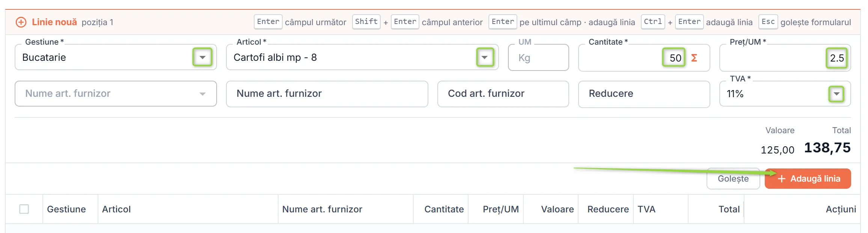
Task: Focus the Preț/UM field with value 2.5
Action: coord(785,58)
